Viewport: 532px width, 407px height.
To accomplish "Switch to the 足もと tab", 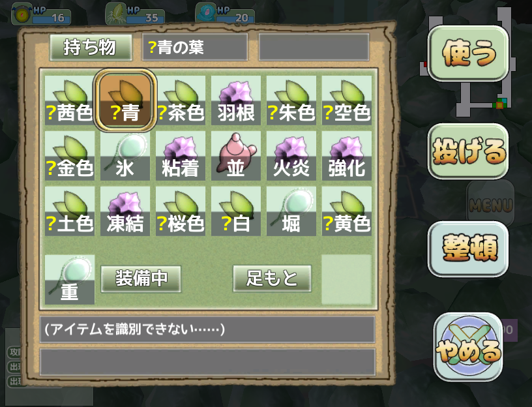I will coord(272,279).
